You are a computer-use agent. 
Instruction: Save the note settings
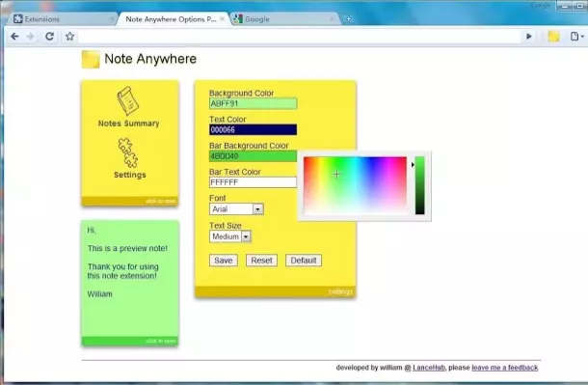pos(223,261)
